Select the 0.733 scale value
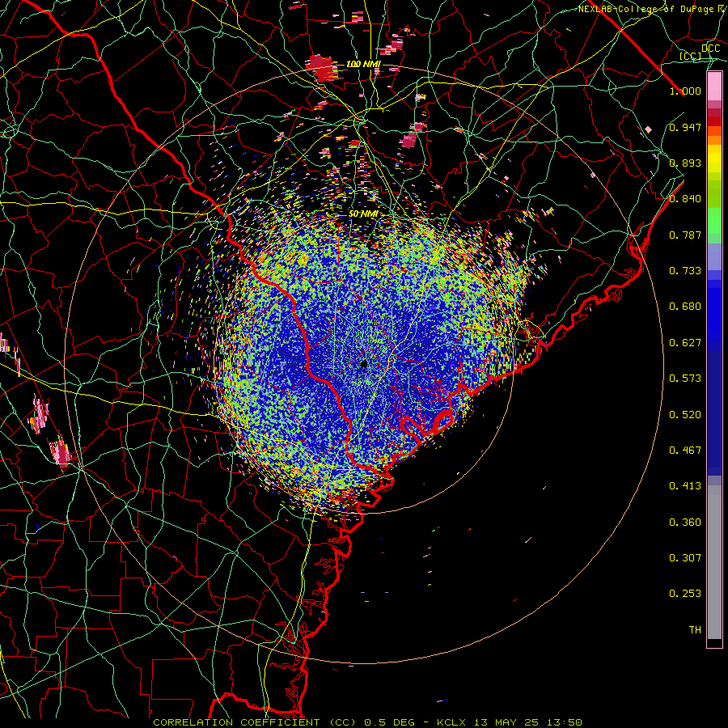This screenshot has height=728, width=728. (685, 271)
